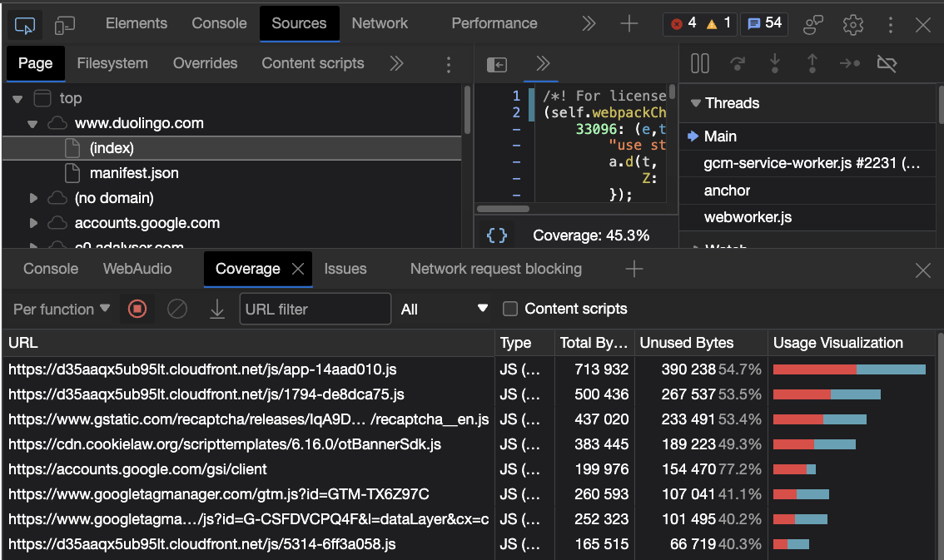Image resolution: width=944 pixels, height=560 pixels.
Task: Open the (index) file
Action: point(231,148)
